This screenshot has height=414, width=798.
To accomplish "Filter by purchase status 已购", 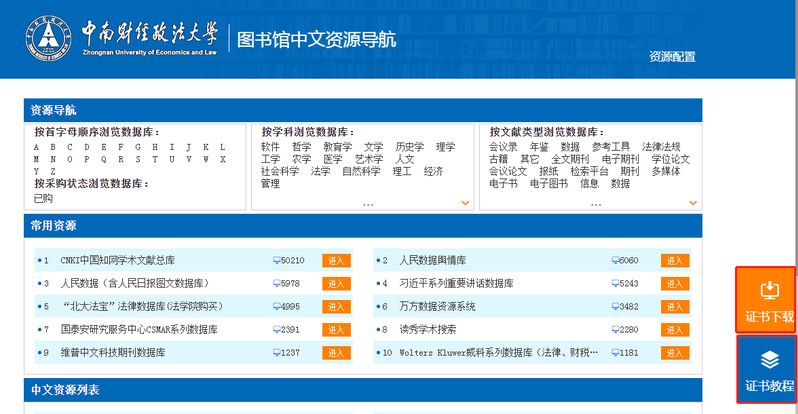I will [x=43, y=198].
